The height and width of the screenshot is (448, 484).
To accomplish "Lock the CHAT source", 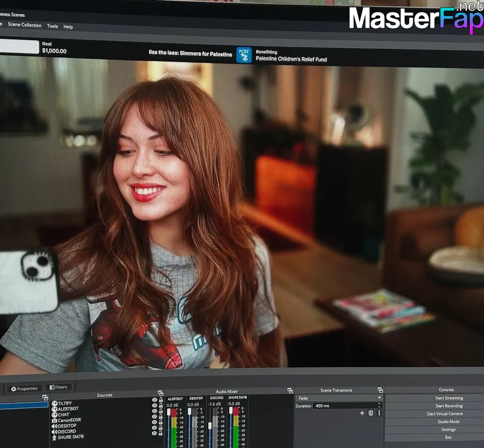I will click(x=160, y=411).
